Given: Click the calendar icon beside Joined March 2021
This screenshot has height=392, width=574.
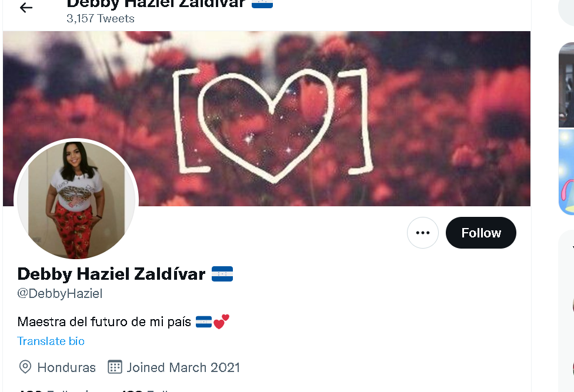Looking at the screenshot, I should pos(115,367).
